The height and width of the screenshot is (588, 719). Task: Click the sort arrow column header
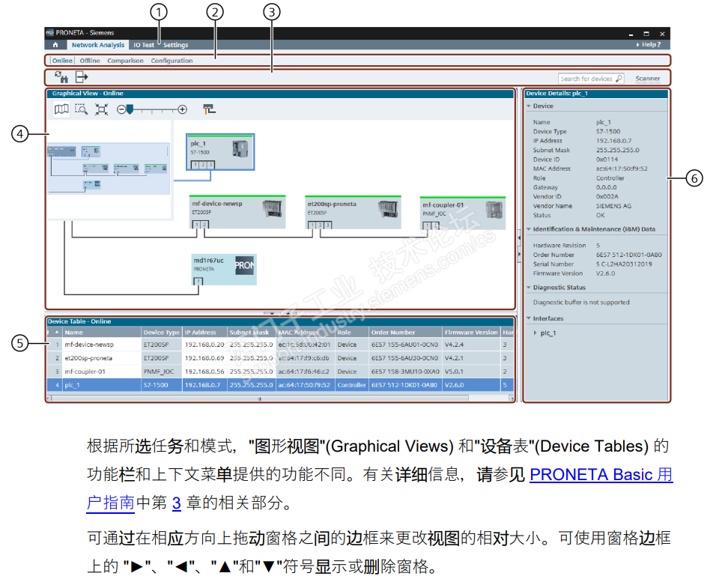[57, 332]
